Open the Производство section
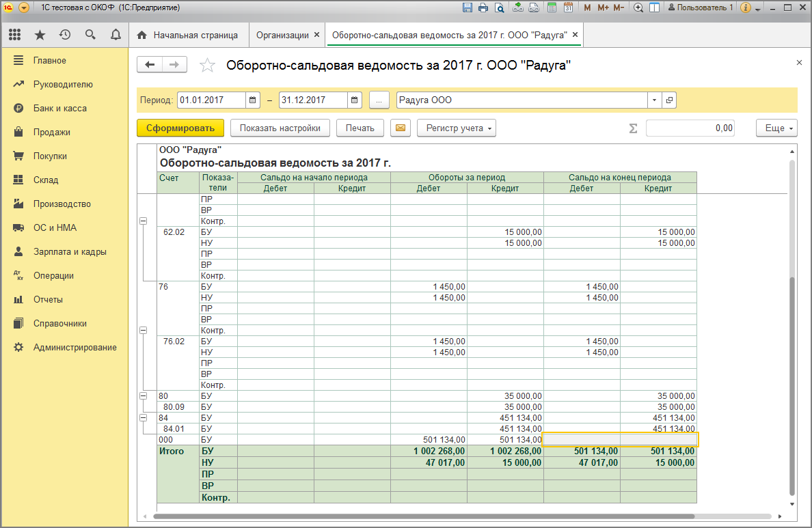Image resolution: width=812 pixels, height=528 pixels. tap(65, 204)
